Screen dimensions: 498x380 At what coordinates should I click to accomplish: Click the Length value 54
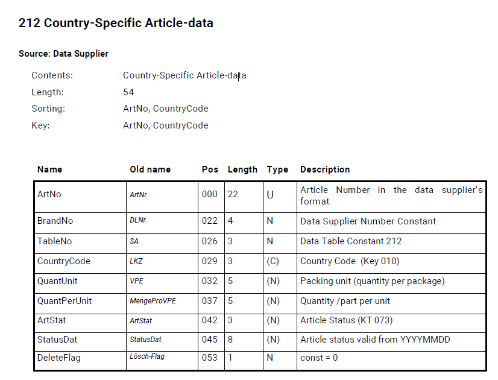pos(128,92)
